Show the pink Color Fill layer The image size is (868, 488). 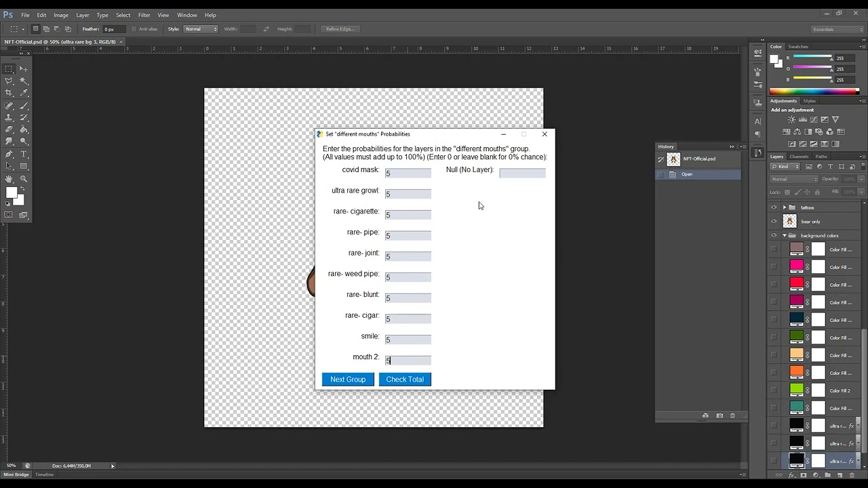tap(774, 267)
